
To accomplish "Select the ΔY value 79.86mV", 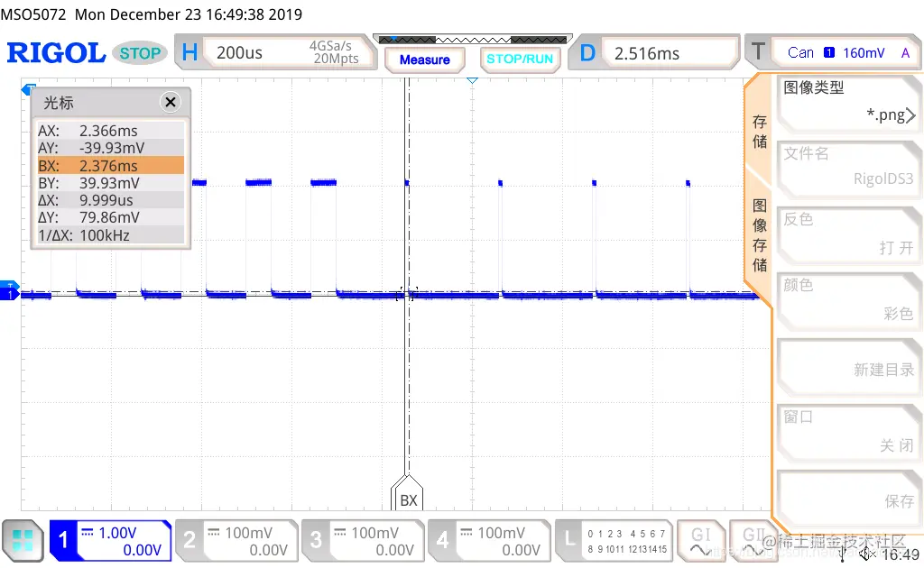I will coord(109,218).
